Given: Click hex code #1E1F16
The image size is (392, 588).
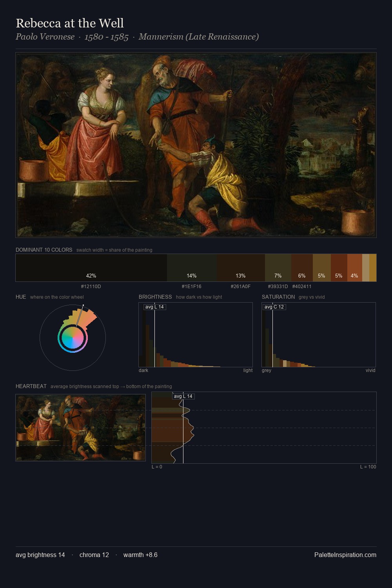Looking at the screenshot, I should coord(192,287).
